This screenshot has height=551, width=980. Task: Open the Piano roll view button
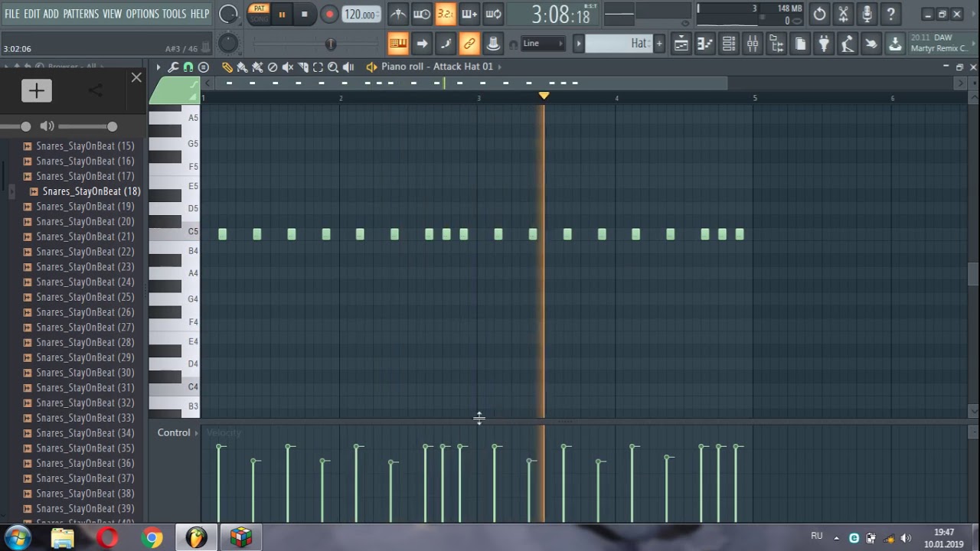coord(705,44)
